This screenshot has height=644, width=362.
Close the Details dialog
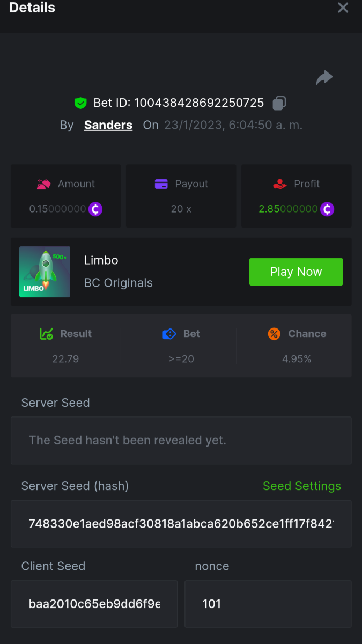point(343,8)
